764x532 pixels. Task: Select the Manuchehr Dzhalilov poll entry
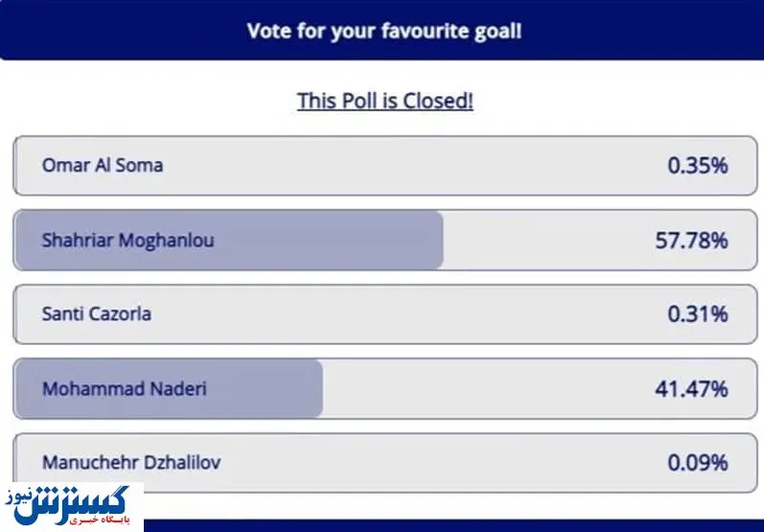click(131, 462)
